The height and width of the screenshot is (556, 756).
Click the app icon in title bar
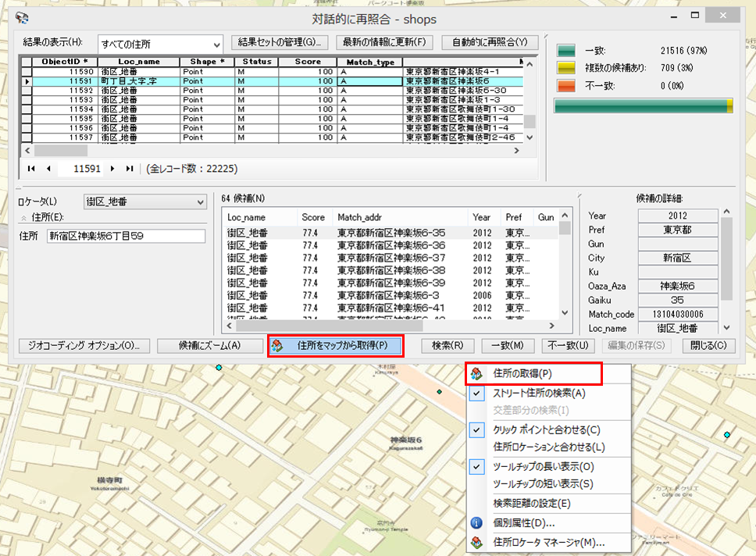point(22,20)
